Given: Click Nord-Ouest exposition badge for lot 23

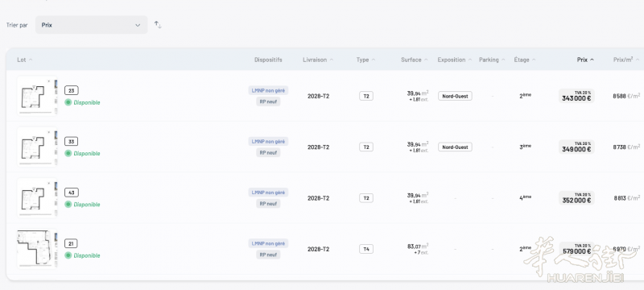Looking at the screenshot, I should [455, 96].
